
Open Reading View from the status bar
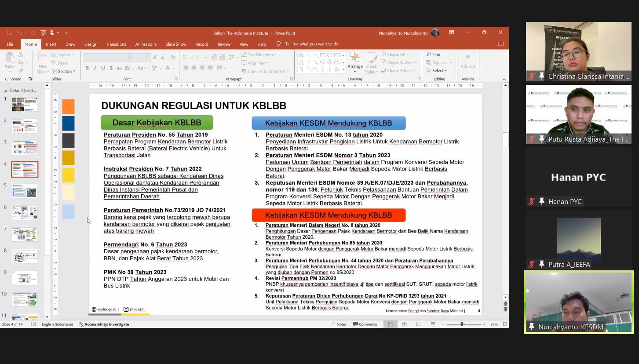(419, 324)
